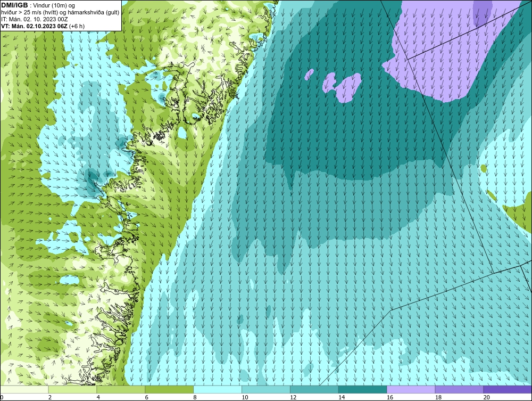The height and width of the screenshot is (401, 532).
Task: Click the legend label '8'
Action: pyautogui.click(x=195, y=397)
